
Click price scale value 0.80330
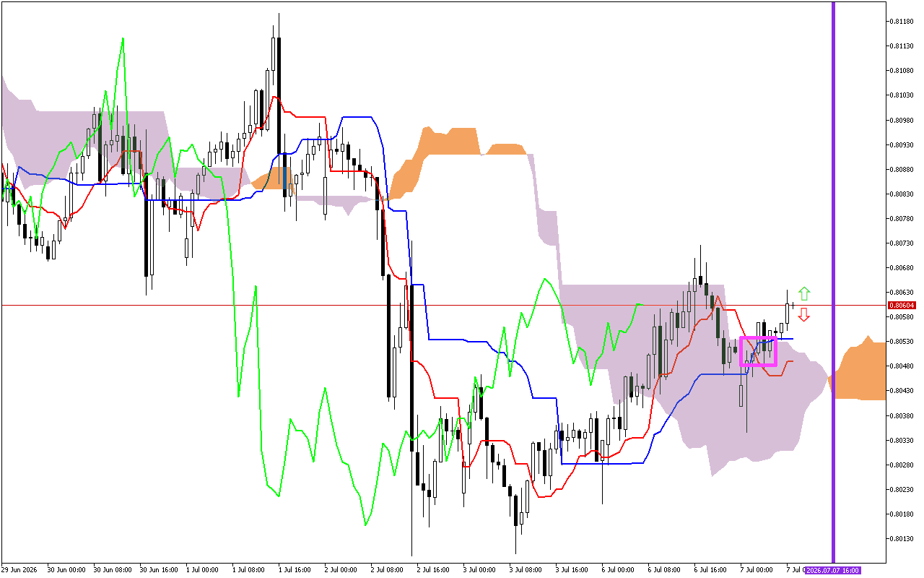[902, 440]
